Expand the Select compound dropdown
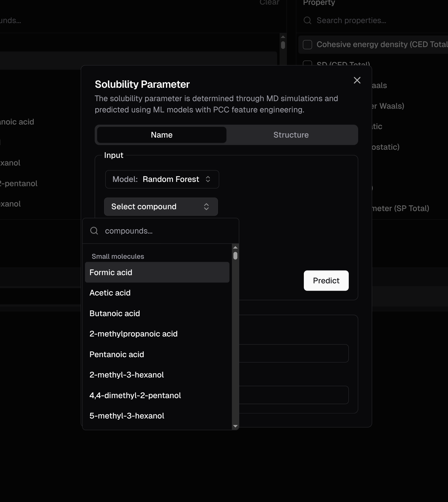Image resolution: width=448 pixels, height=502 pixels. (161, 207)
